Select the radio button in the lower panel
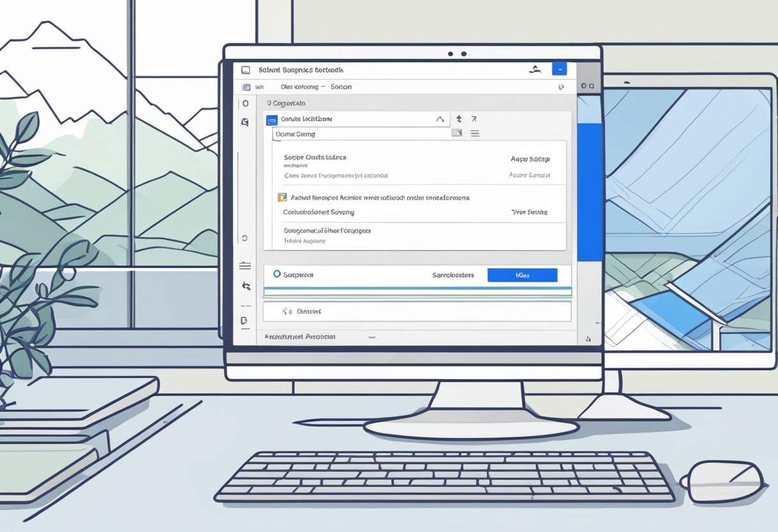Viewport: 778px width, 532px height. click(276, 274)
